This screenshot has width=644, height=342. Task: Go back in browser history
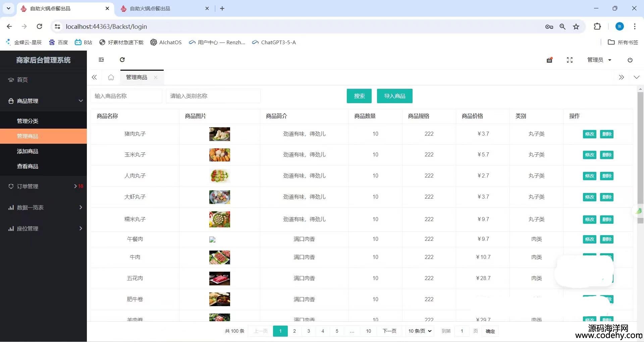point(9,26)
